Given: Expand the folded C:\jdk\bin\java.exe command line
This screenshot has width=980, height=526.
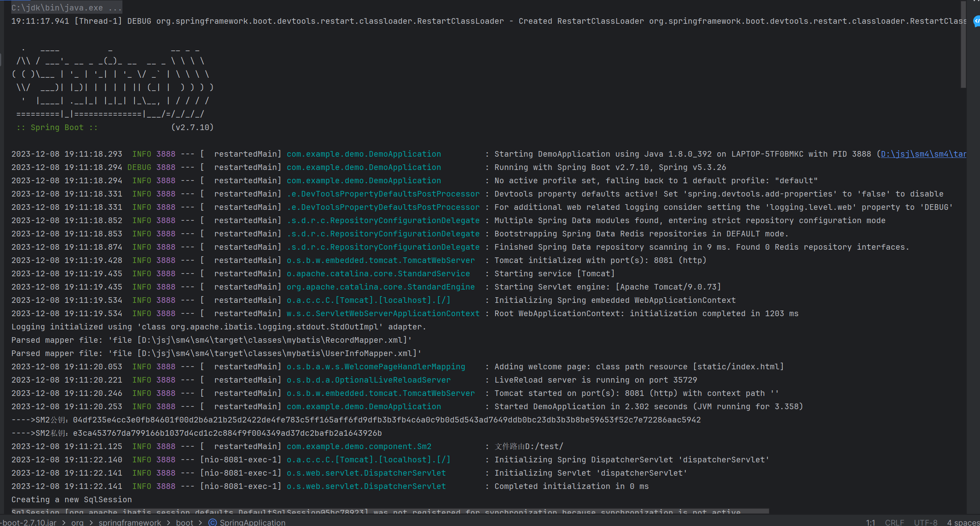Looking at the screenshot, I should click(66, 8).
